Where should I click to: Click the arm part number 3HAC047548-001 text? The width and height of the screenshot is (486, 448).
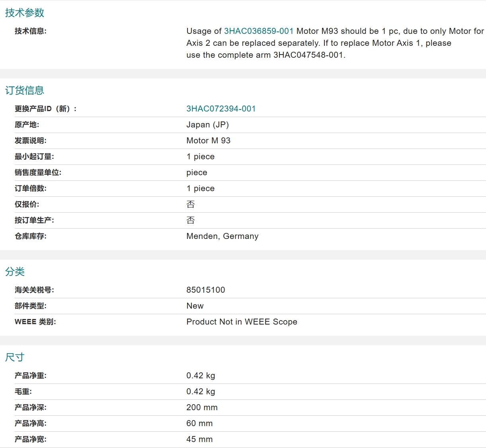click(x=308, y=55)
